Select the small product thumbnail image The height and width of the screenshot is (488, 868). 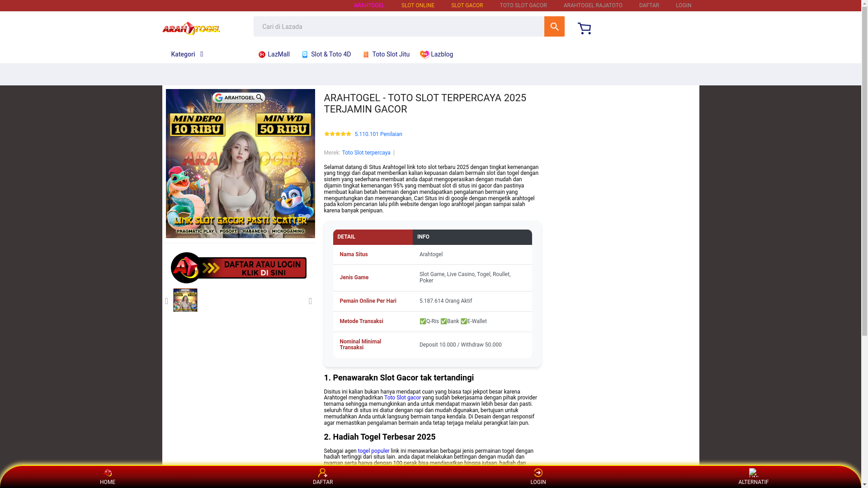[x=185, y=300]
